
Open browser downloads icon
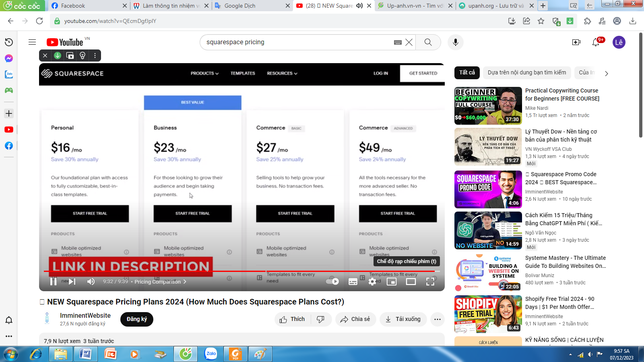pyautogui.click(x=633, y=21)
